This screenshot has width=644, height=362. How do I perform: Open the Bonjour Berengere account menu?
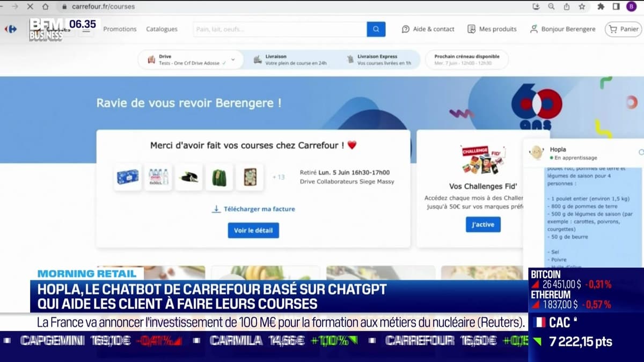tap(562, 29)
